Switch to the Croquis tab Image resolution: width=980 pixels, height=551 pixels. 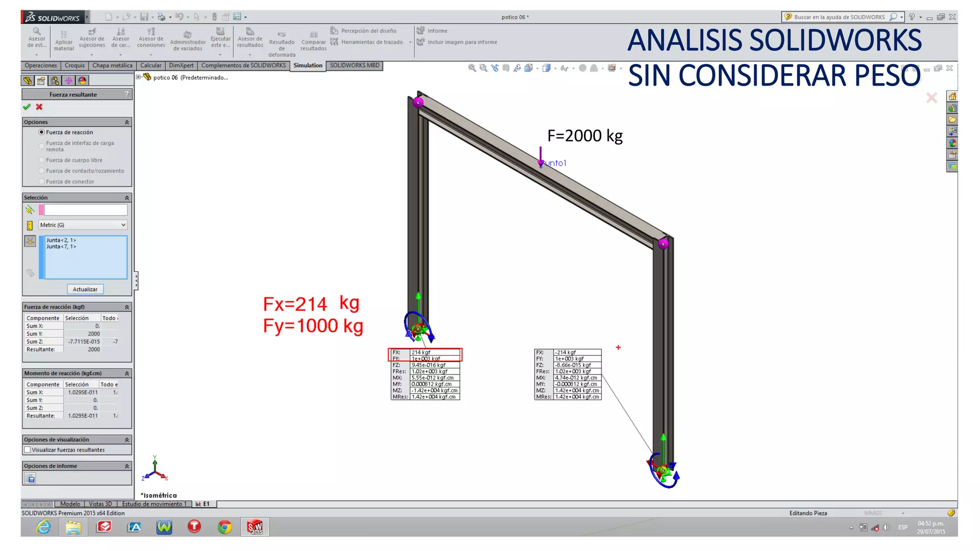(x=75, y=66)
